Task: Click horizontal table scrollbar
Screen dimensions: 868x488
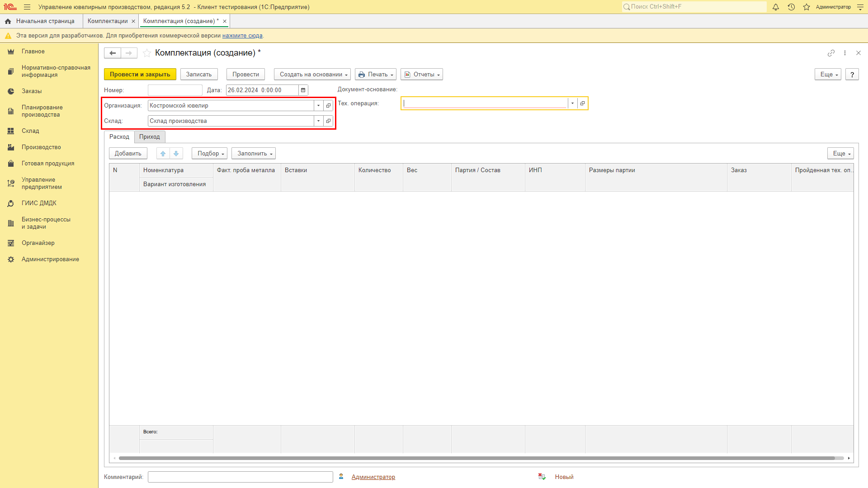Action: [477, 458]
